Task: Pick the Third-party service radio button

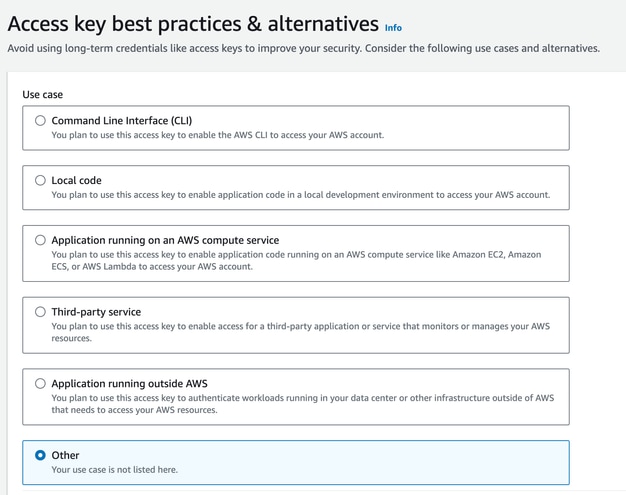Action: click(40, 312)
